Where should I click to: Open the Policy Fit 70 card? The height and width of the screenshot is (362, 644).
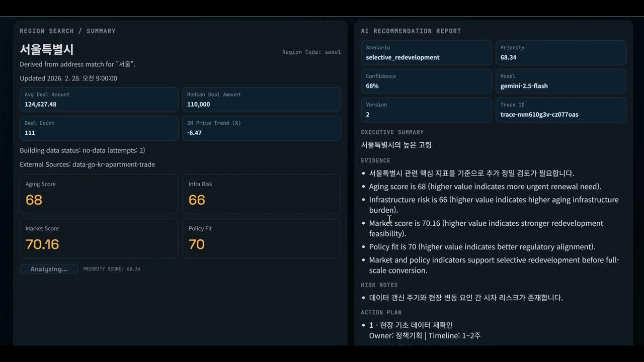tap(262, 238)
